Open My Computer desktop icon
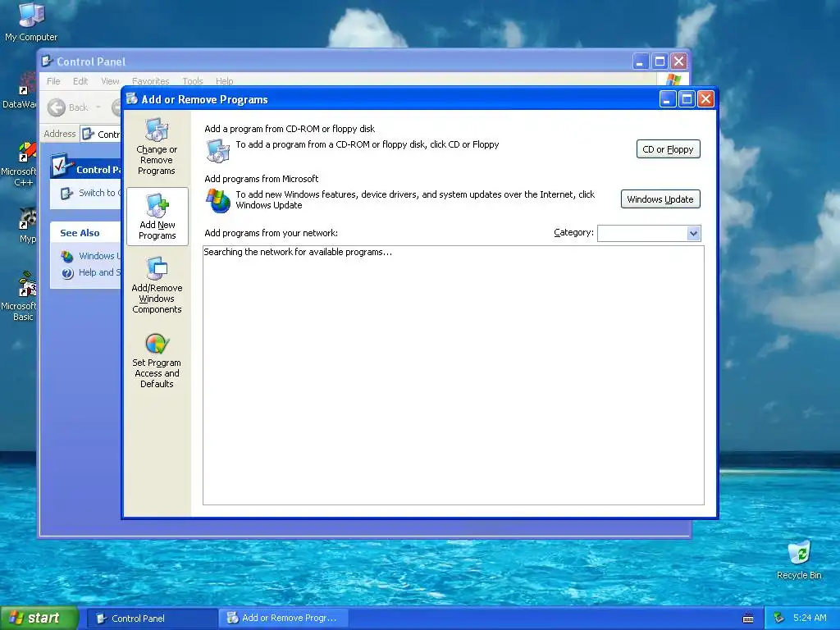Viewport: 840px width, 630px height. (x=31, y=22)
